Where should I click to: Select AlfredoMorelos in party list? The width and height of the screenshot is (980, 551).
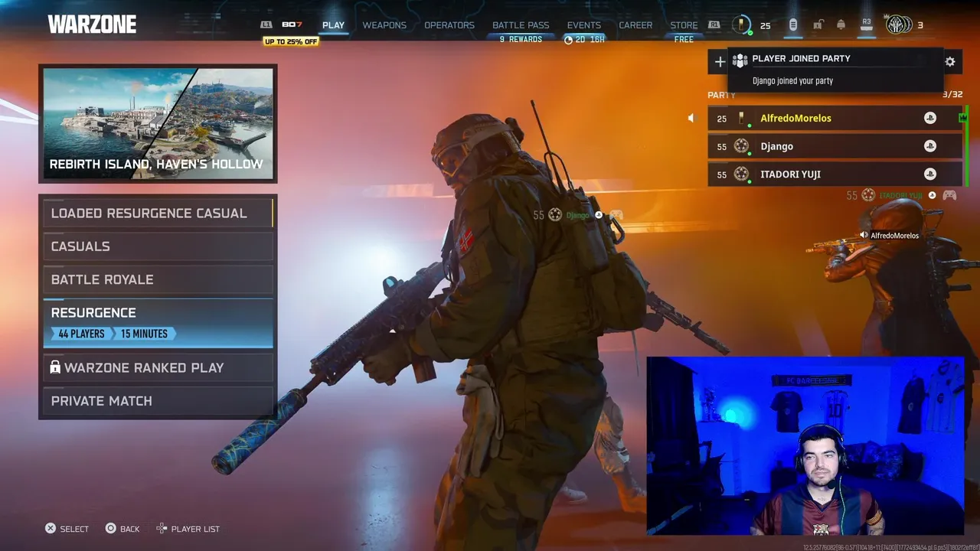[x=835, y=118]
